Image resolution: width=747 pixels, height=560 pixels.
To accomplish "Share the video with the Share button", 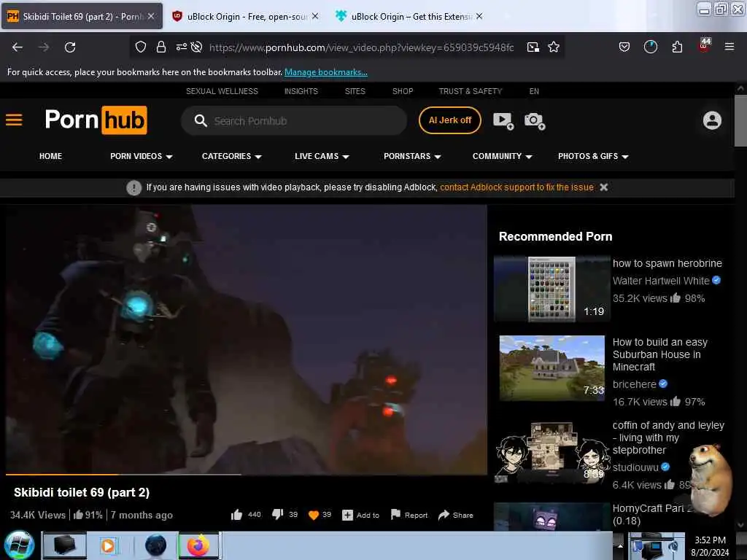I will click(x=455, y=515).
